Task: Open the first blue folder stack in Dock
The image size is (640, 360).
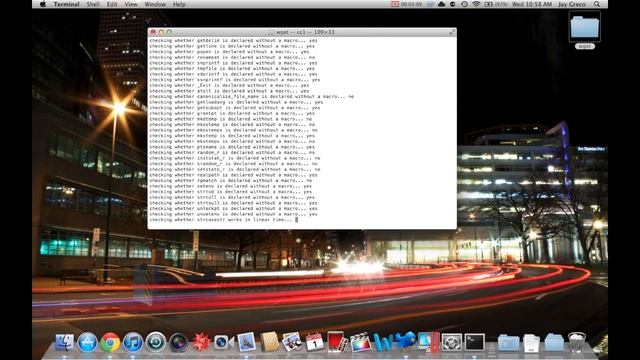Action: pyautogui.click(x=509, y=343)
